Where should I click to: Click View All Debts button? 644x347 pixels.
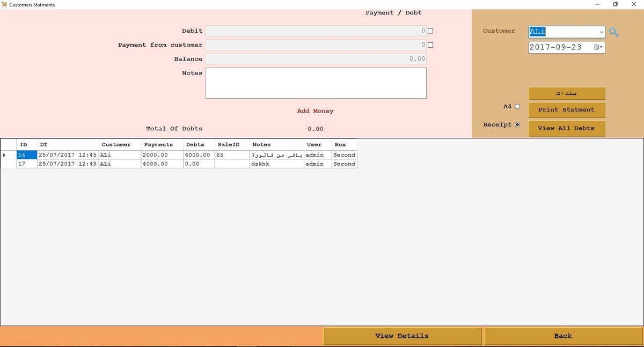566,128
